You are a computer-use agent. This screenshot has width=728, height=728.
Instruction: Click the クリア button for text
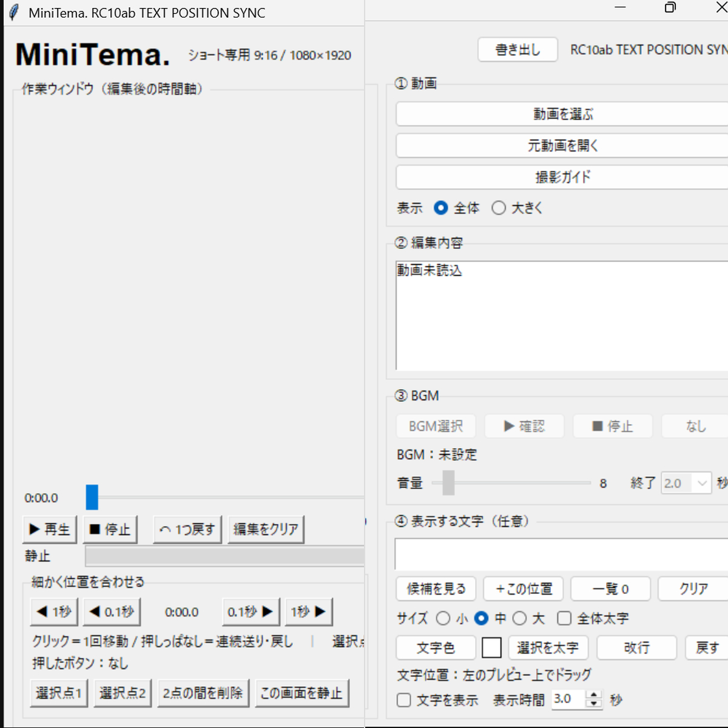point(693,588)
